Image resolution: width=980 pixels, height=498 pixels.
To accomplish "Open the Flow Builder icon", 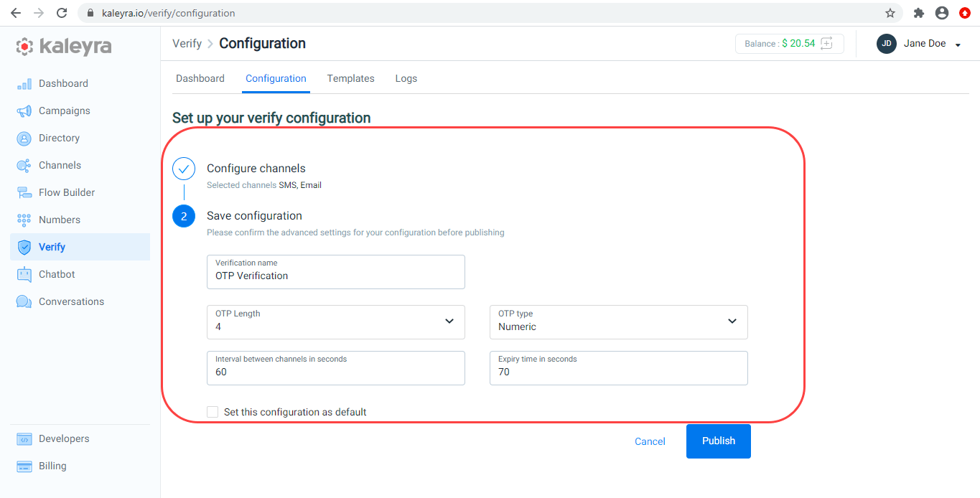I will point(24,193).
